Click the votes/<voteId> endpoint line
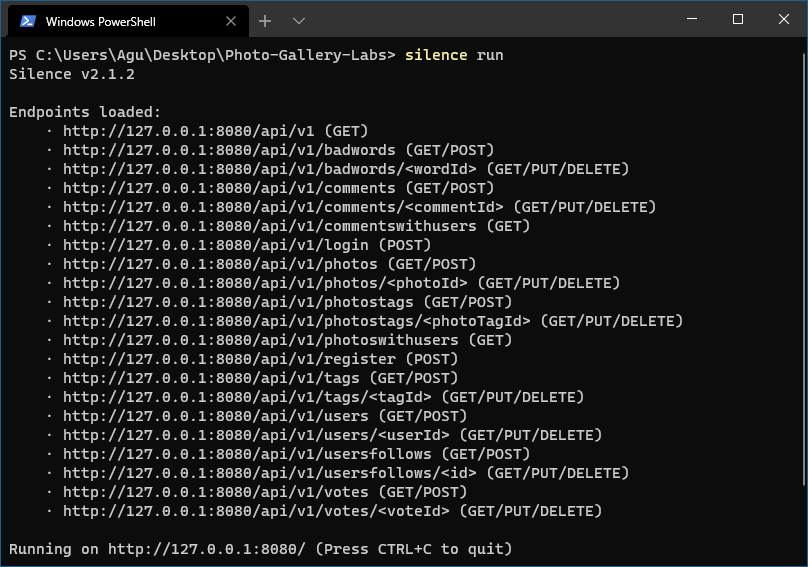The height and width of the screenshot is (567, 808). point(332,511)
